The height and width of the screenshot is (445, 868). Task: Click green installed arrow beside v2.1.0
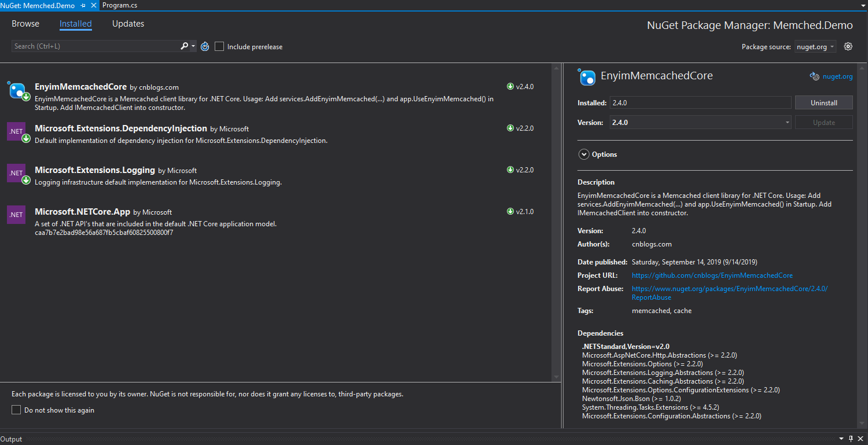[x=510, y=212]
